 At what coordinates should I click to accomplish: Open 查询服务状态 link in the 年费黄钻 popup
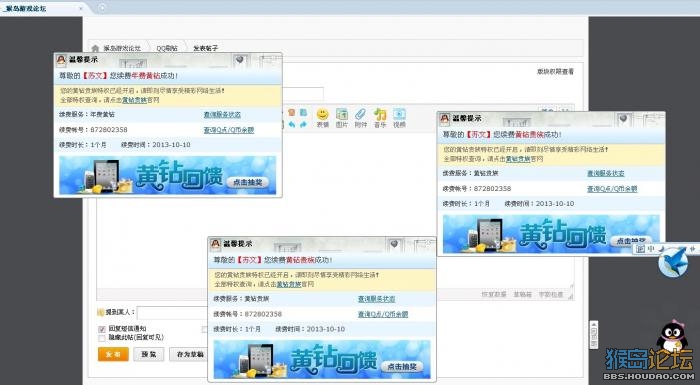pos(222,115)
